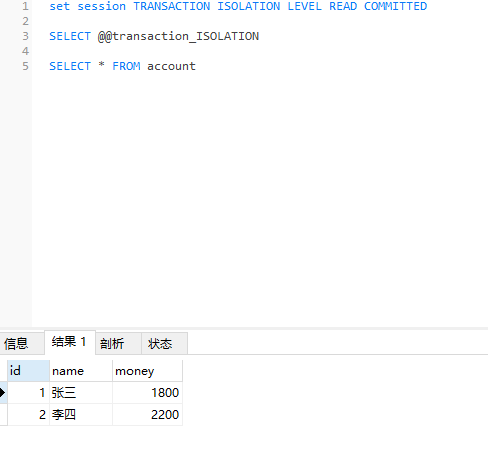The image size is (488, 468).
Task: Click the READ COMMITTED keyword on line 1
Action: (x=378, y=6)
